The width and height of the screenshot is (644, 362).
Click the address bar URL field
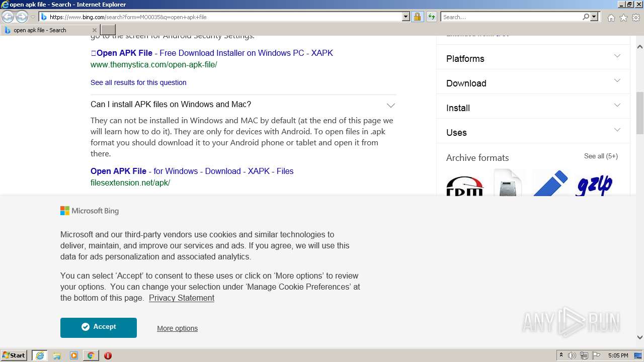click(225, 17)
